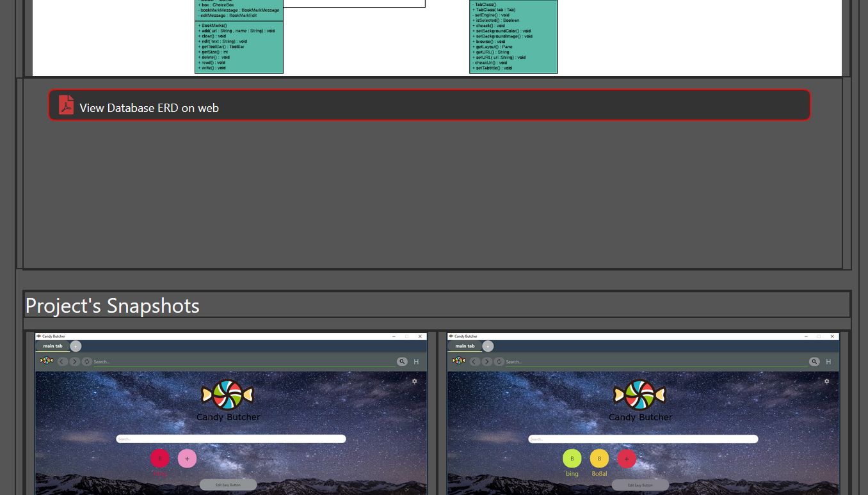
Task: Select 'main tab' in the left snapshot
Action: (52, 346)
